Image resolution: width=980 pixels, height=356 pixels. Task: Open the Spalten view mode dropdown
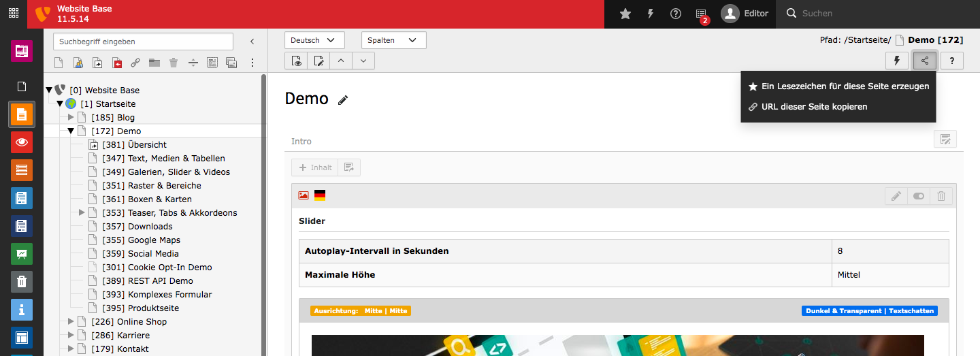394,40
